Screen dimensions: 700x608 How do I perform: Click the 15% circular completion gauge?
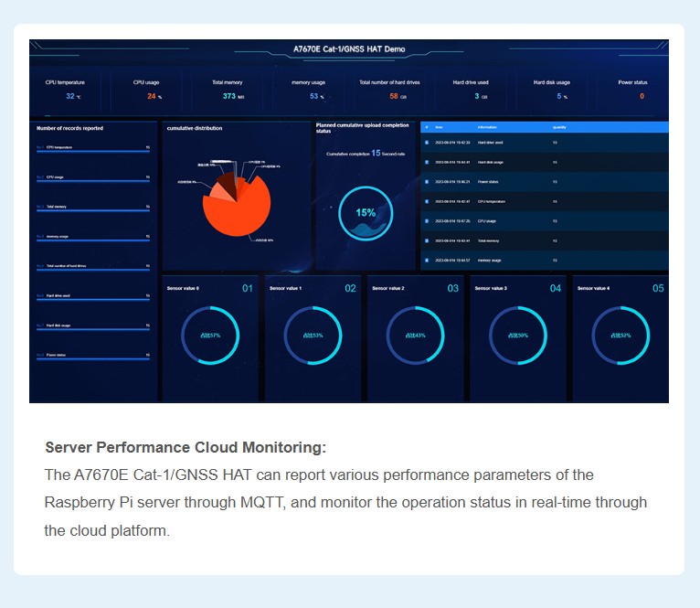point(366,214)
